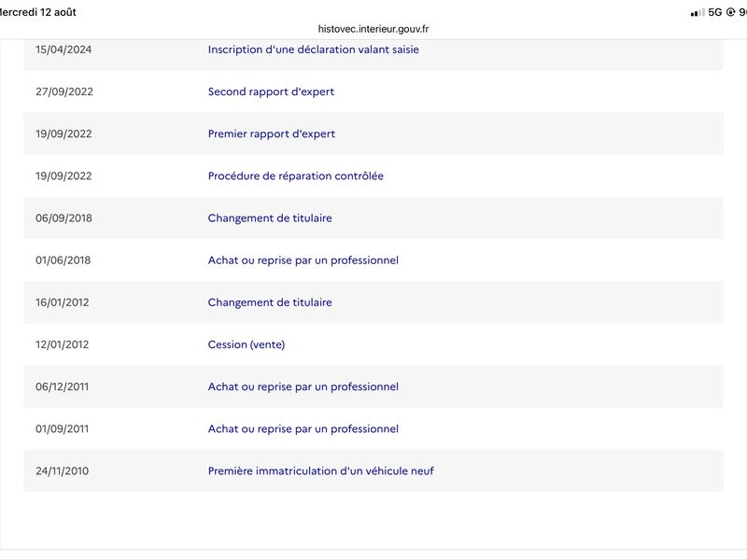This screenshot has height=560, width=747.
Task: Open Achat ou reprise dated 01/06/2018
Action: (303, 260)
